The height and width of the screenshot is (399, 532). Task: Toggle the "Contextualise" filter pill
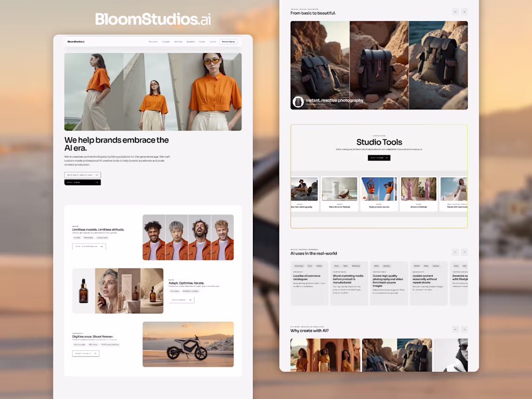coord(102,237)
